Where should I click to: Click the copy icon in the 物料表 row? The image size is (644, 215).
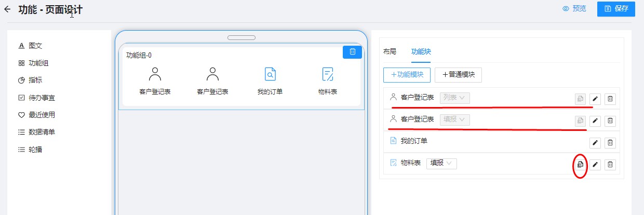pos(580,165)
